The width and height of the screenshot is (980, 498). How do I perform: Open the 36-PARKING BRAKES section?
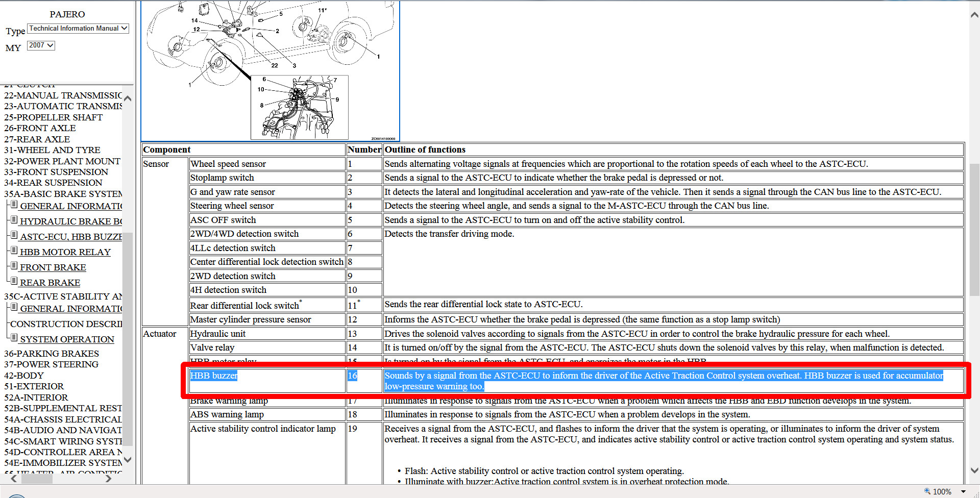tap(52, 354)
